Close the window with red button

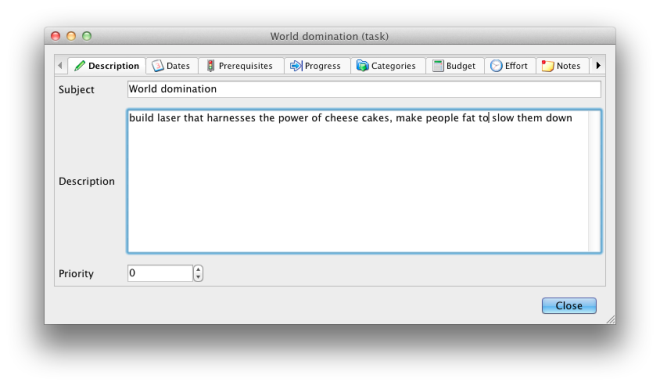tap(56, 36)
